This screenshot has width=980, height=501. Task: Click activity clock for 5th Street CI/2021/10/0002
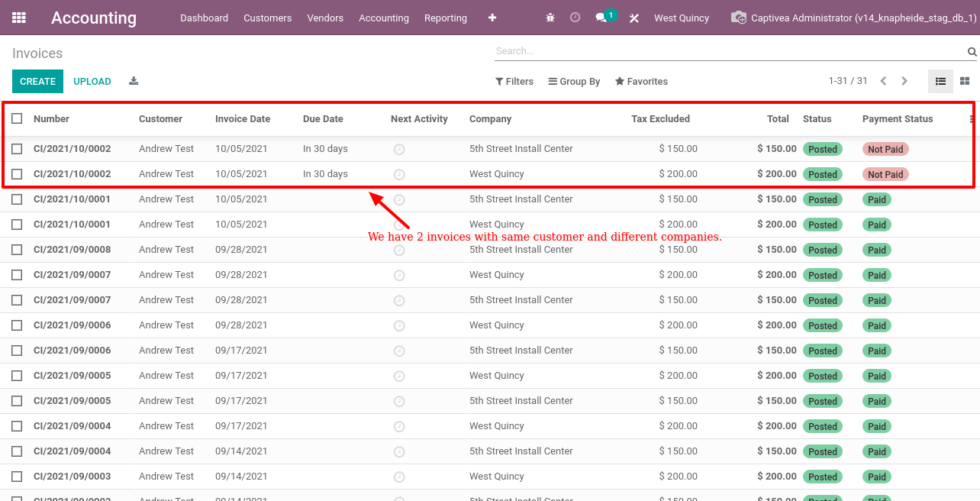click(399, 150)
